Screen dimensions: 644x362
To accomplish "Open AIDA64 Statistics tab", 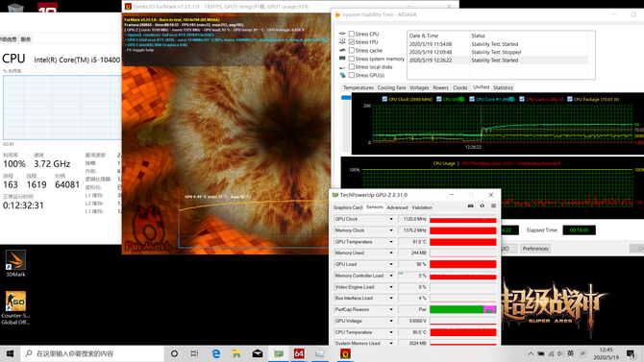I will tap(503, 87).
